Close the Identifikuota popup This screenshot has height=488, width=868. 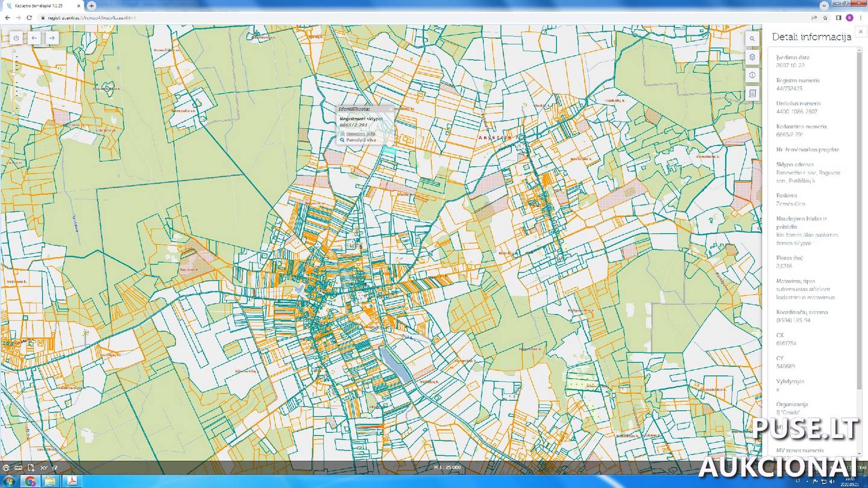(389, 109)
